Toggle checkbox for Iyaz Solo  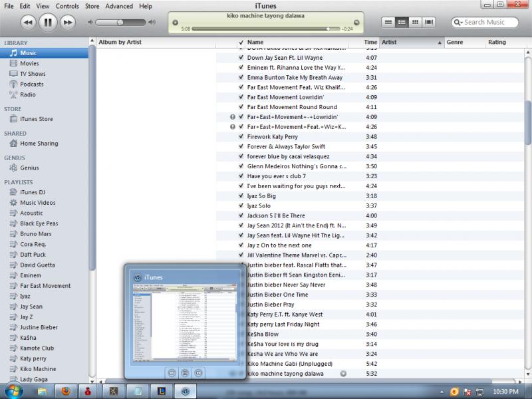(x=241, y=205)
